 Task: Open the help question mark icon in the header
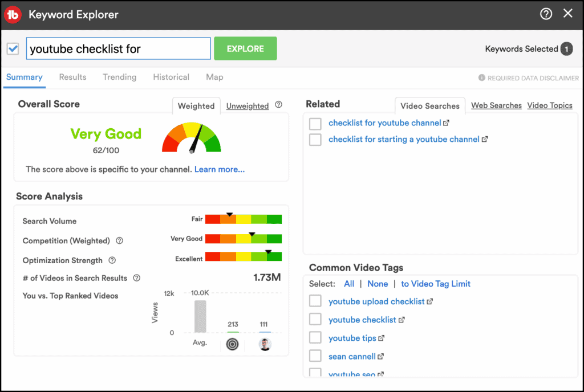click(x=546, y=14)
